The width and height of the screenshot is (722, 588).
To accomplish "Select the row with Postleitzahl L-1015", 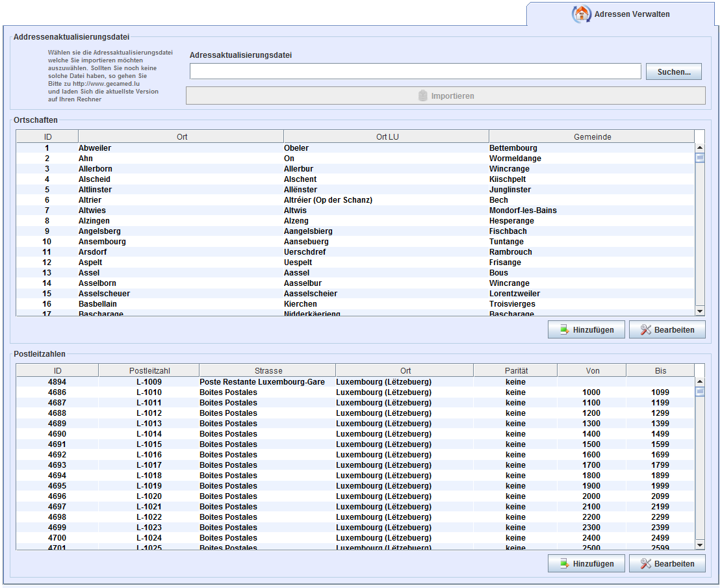I will click(149, 444).
